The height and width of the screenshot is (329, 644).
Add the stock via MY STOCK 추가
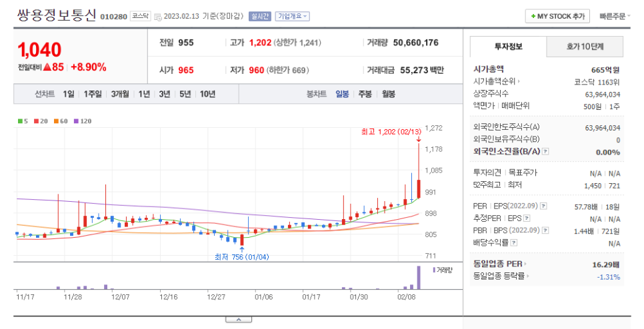click(558, 17)
